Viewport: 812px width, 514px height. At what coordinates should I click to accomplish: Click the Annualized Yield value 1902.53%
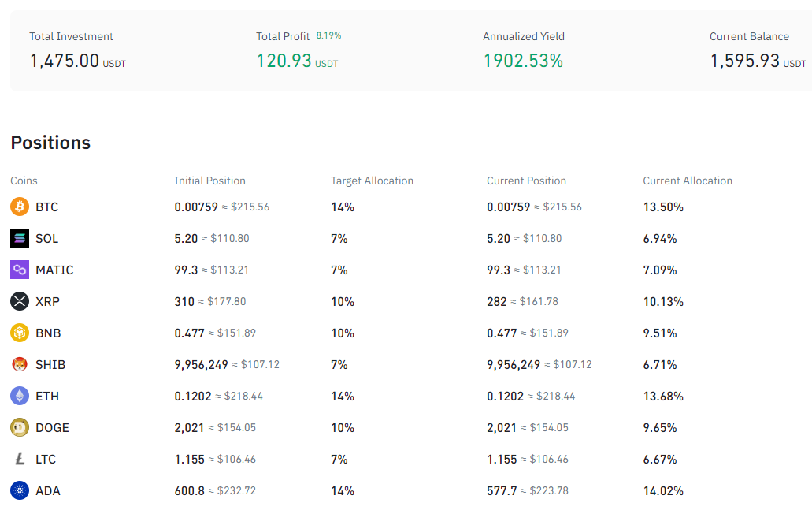(x=523, y=61)
